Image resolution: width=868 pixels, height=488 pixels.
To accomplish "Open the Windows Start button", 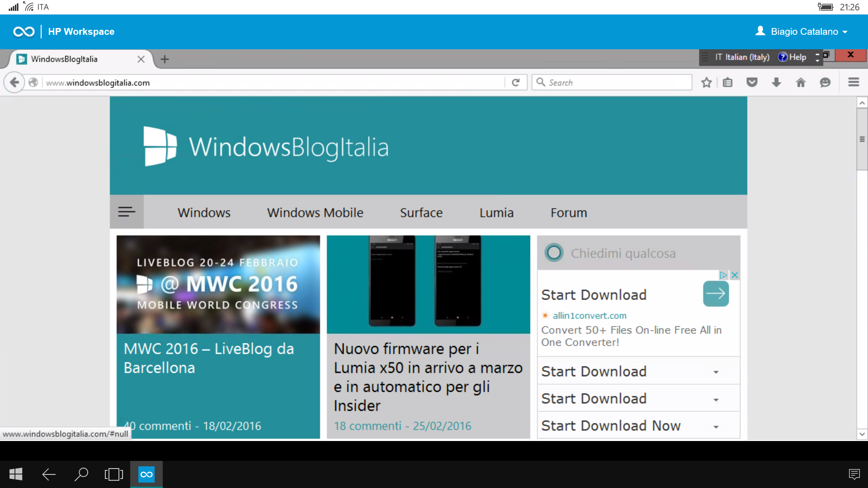I will 16,474.
